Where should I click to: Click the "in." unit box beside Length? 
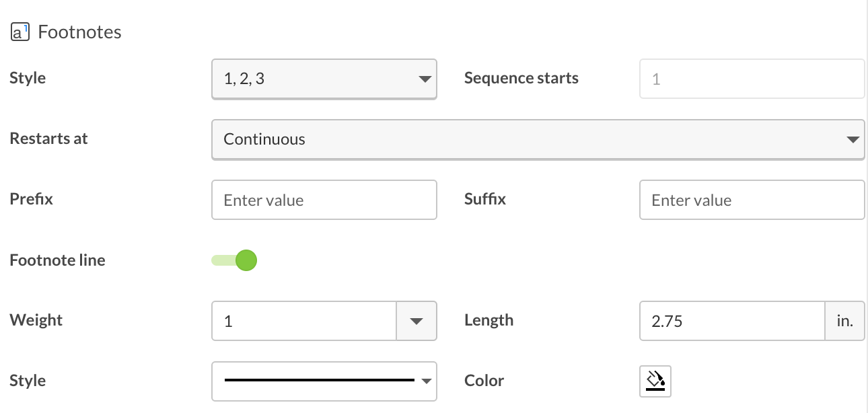pos(844,321)
